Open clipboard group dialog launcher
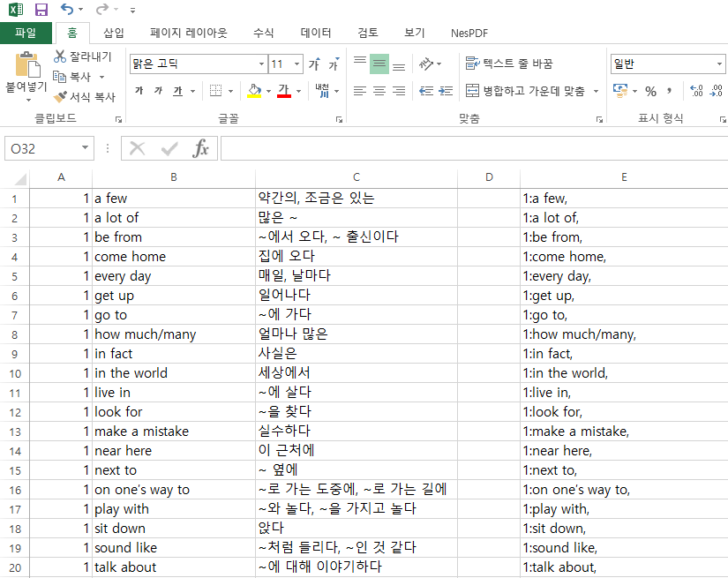This screenshot has width=728, height=578. (118, 120)
